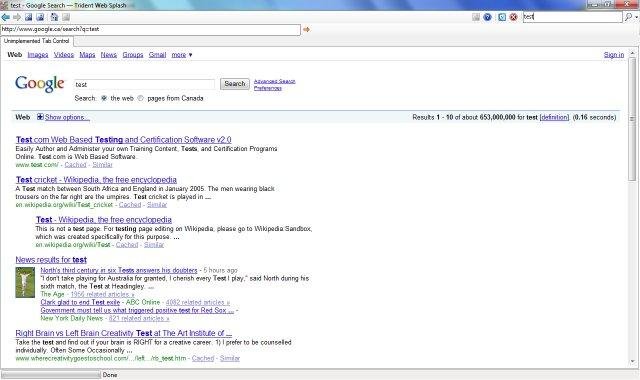Open '821 related articles' link
The height and width of the screenshot is (380, 640).
point(139,318)
